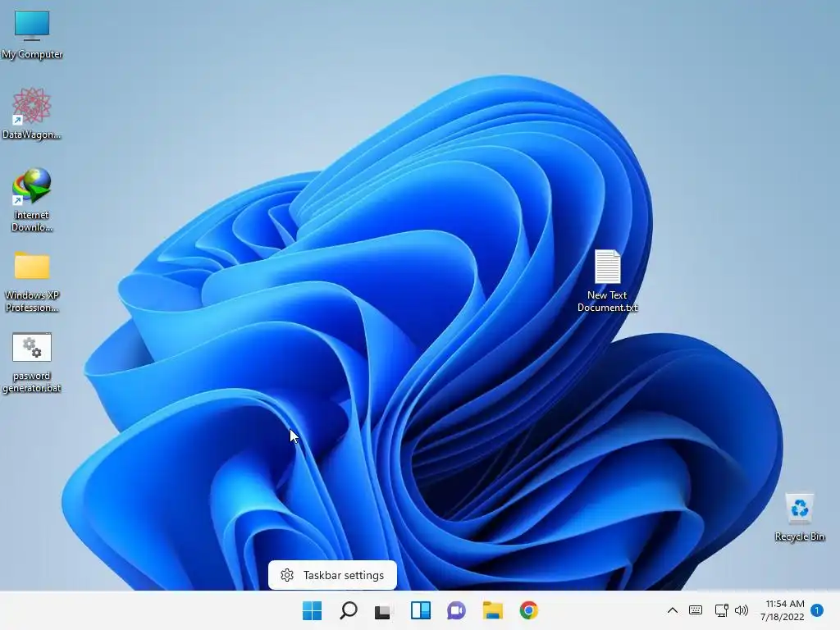Open network status tray icon
The width and height of the screenshot is (840, 630).
(721, 610)
